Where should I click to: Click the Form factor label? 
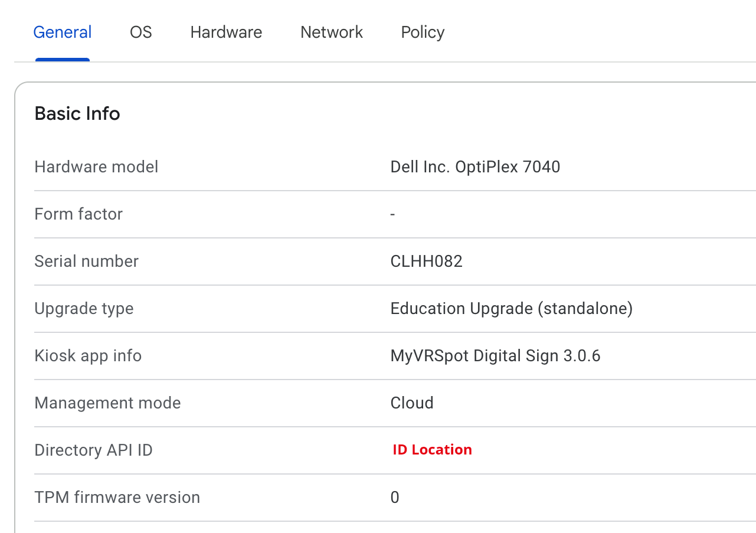tap(78, 214)
